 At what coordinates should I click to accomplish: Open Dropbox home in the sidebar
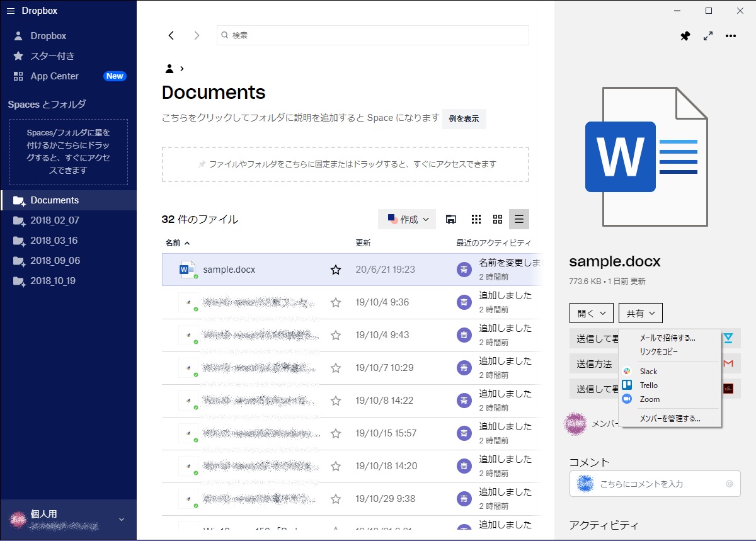[49, 36]
